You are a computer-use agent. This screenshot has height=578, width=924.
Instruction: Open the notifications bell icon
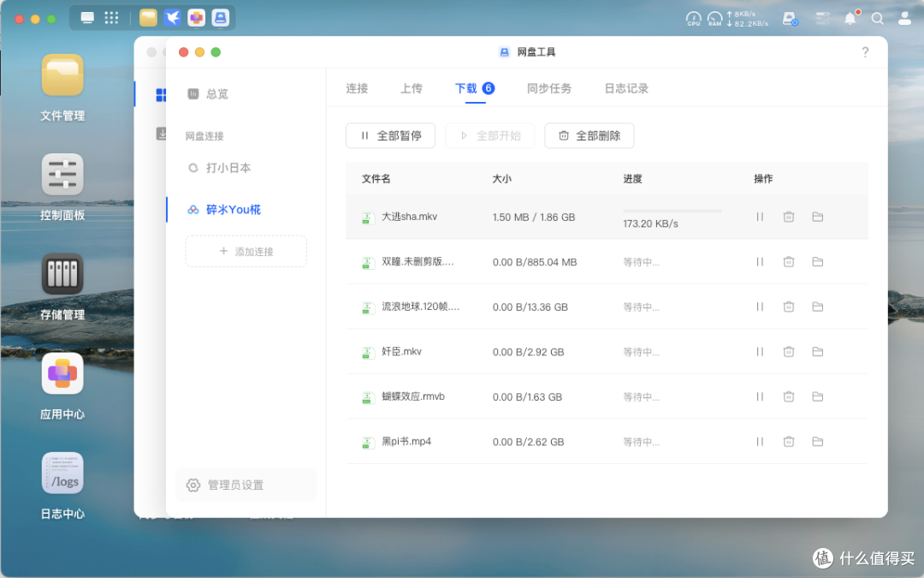(x=850, y=18)
